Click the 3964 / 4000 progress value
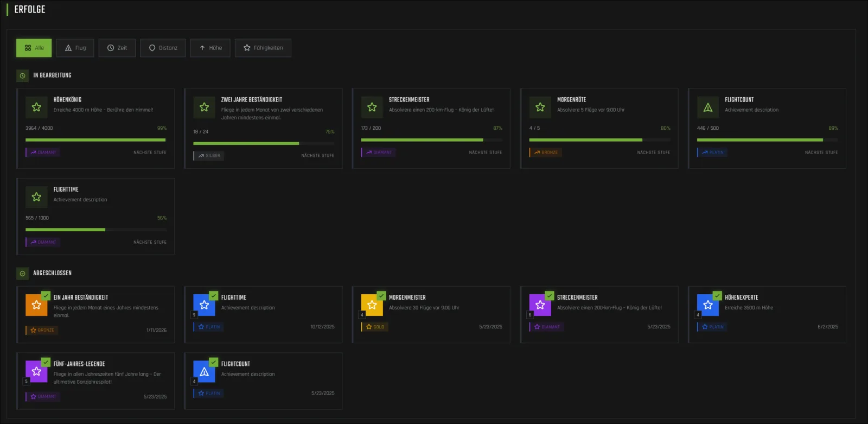This screenshot has width=868, height=424. click(39, 128)
